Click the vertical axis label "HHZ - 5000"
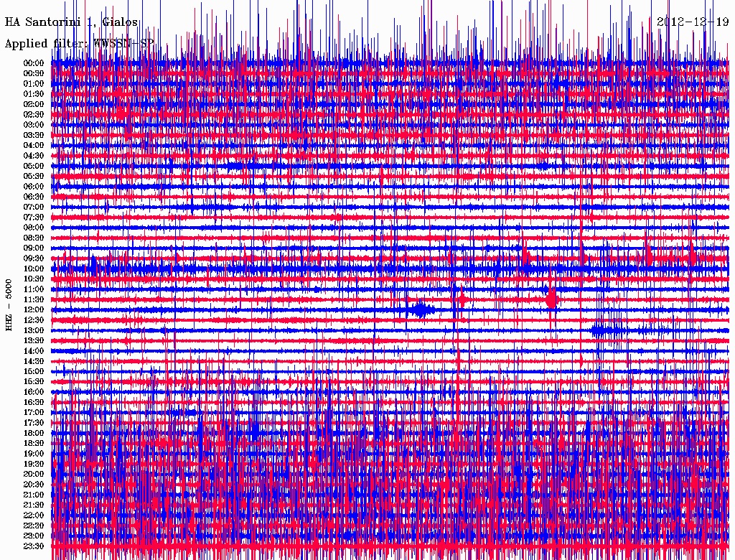Screen dimensions: 735x560 (x=9, y=305)
